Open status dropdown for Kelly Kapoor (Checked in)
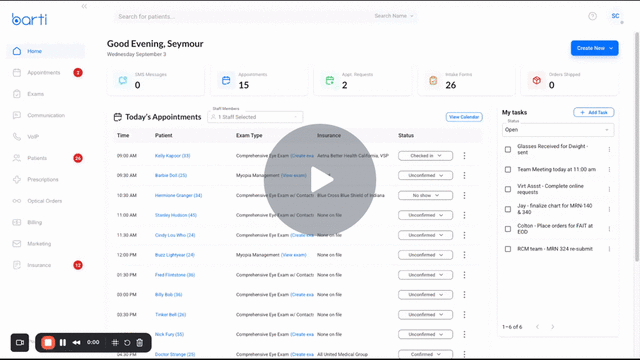Screen dimensions: 640x360 425,156
